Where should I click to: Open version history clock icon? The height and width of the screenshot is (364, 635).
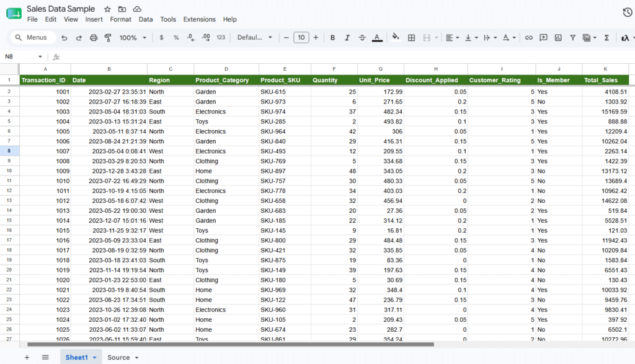point(628,12)
